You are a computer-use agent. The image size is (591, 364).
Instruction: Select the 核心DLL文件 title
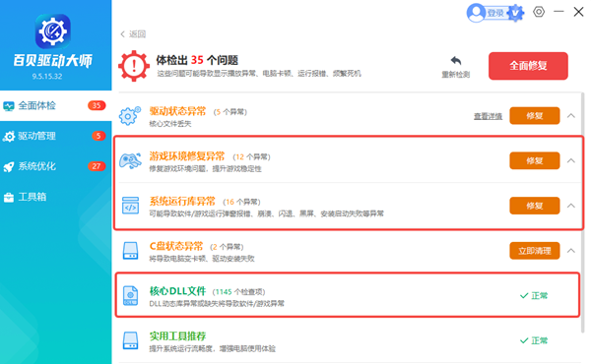pyautogui.click(x=177, y=291)
